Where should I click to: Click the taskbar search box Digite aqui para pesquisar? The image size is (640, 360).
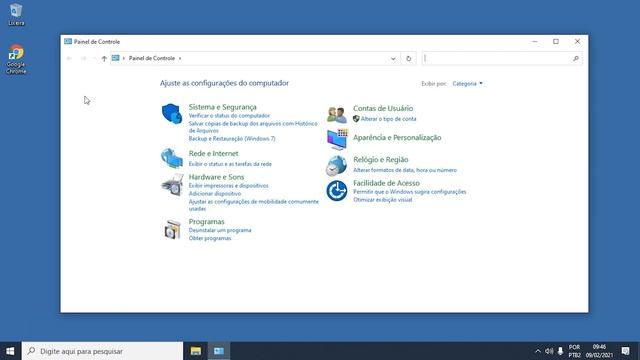click(x=102, y=351)
